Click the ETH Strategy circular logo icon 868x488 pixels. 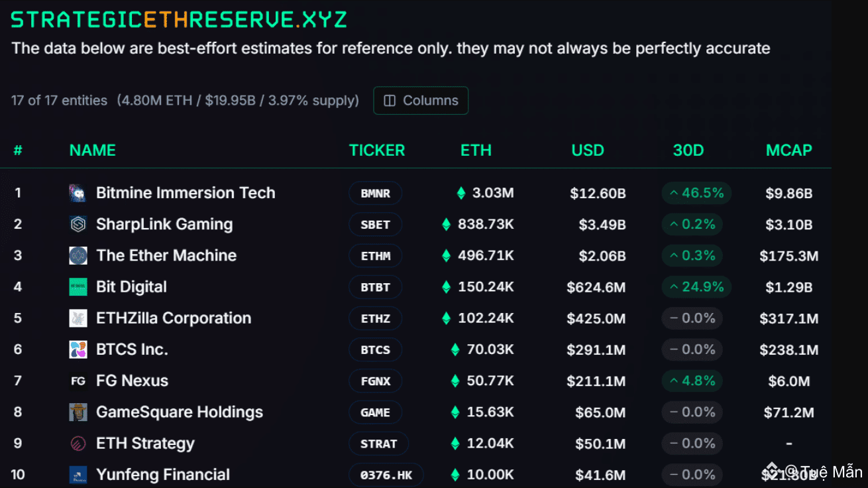(78, 444)
